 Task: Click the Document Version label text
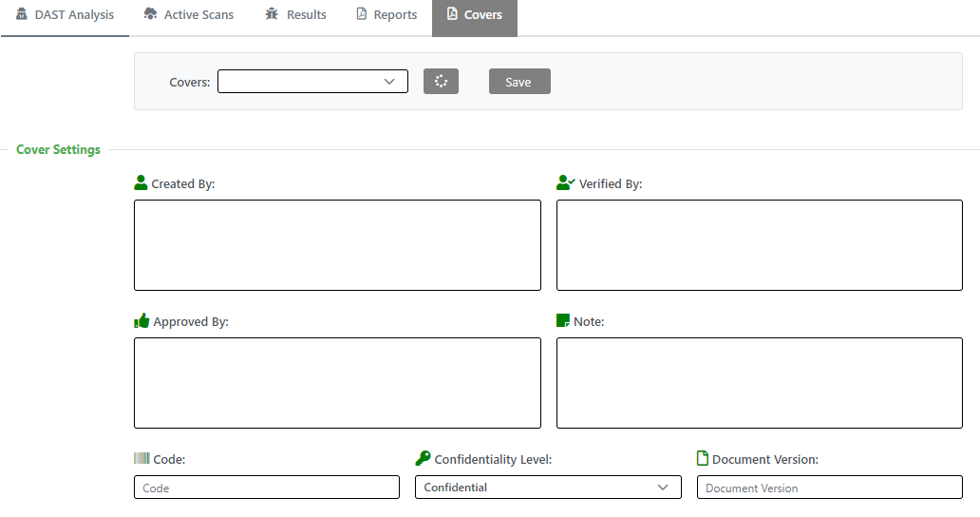(x=765, y=459)
